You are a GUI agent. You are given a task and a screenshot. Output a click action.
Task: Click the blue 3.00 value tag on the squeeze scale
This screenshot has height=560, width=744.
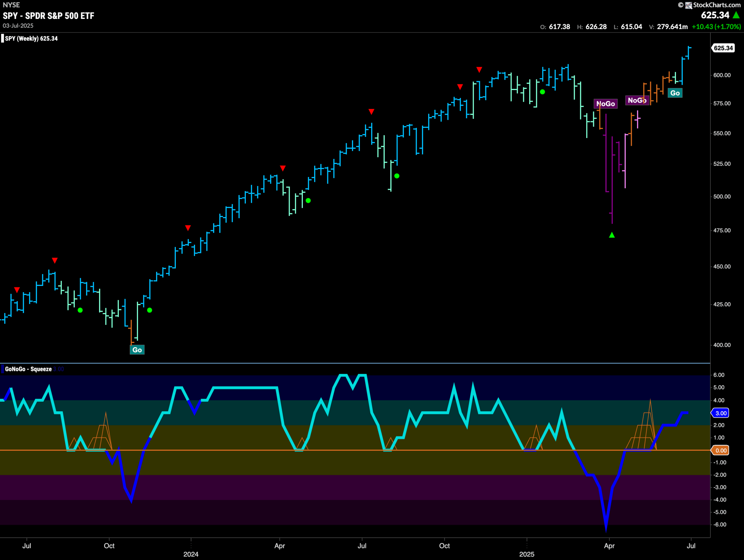coord(720,413)
